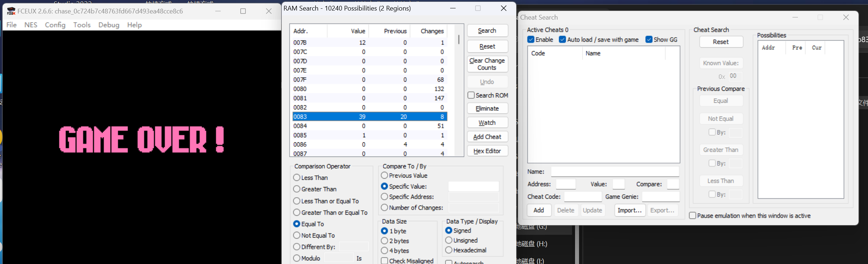Image resolution: width=868 pixels, height=264 pixels.
Task: Click the Value column header in RAM Search
Action: point(348,31)
